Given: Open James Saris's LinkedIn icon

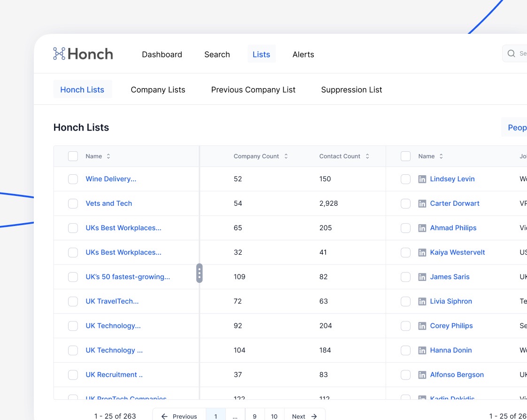Looking at the screenshot, I should [x=422, y=277].
